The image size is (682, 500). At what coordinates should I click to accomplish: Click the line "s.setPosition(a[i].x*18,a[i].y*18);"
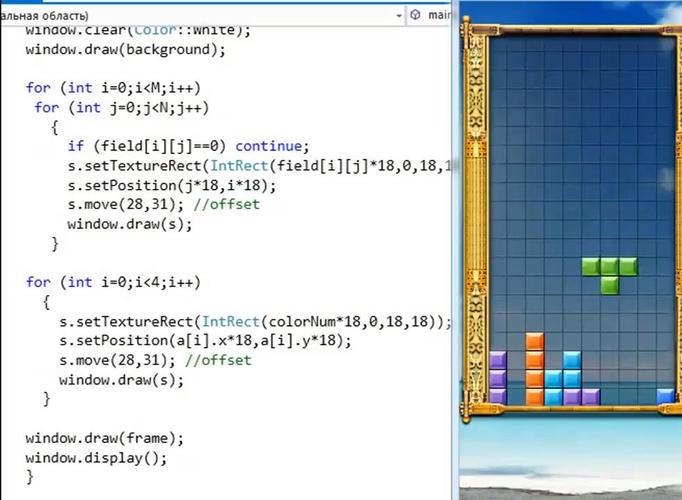205,341
